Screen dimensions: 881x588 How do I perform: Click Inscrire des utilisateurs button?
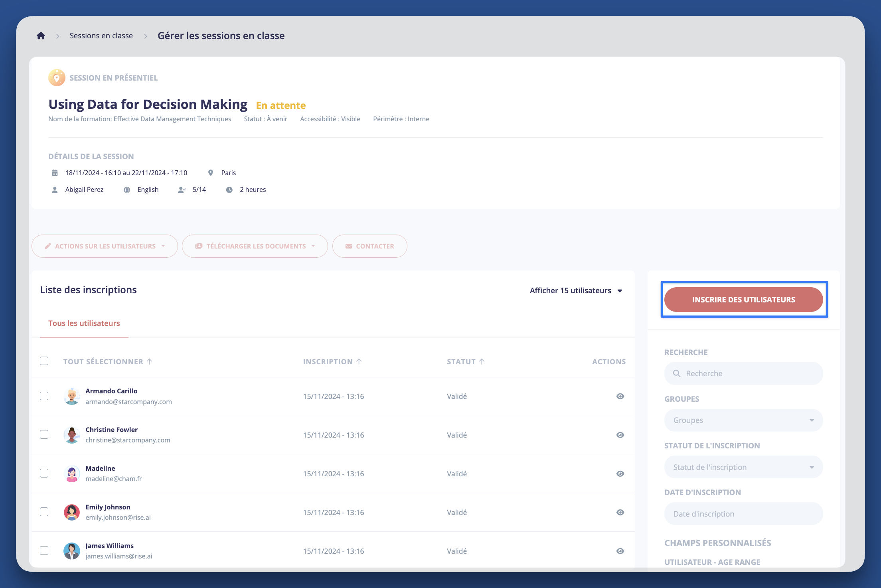click(743, 300)
